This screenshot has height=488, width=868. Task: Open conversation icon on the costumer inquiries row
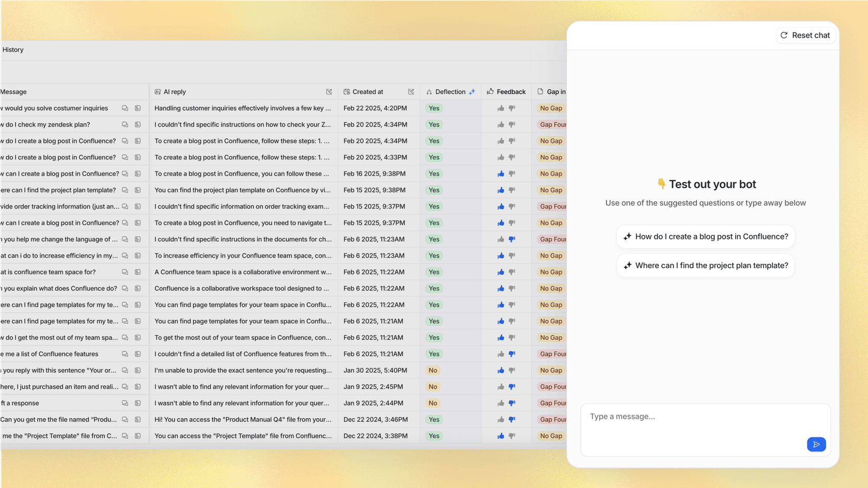pyautogui.click(x=125, y=108)
